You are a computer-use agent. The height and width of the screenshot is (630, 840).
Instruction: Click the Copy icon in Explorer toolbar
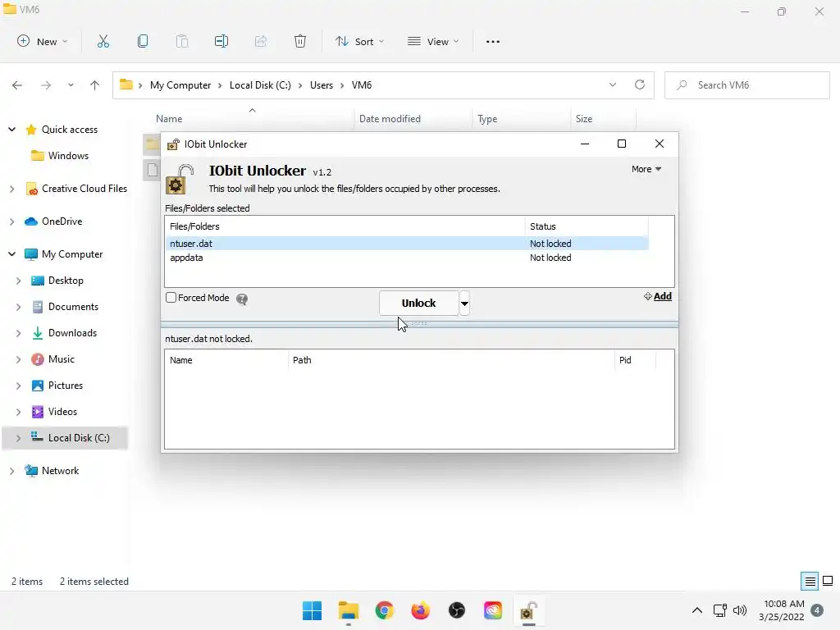143,41
